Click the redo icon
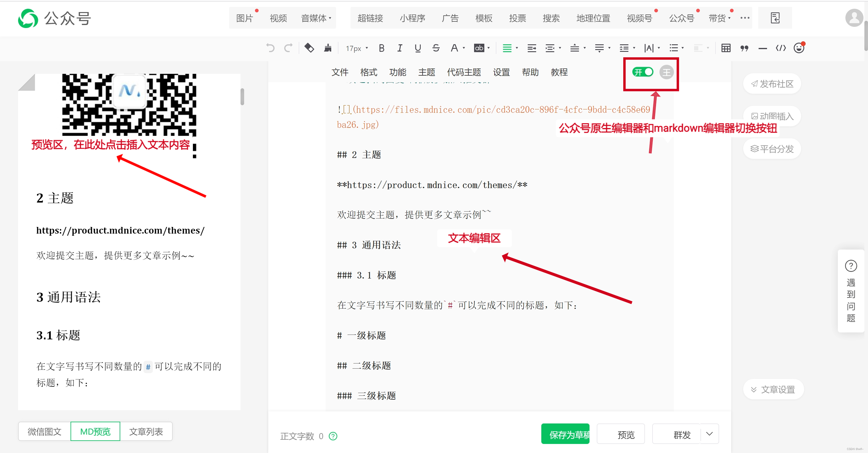868x453 pixels. [289, 48]
